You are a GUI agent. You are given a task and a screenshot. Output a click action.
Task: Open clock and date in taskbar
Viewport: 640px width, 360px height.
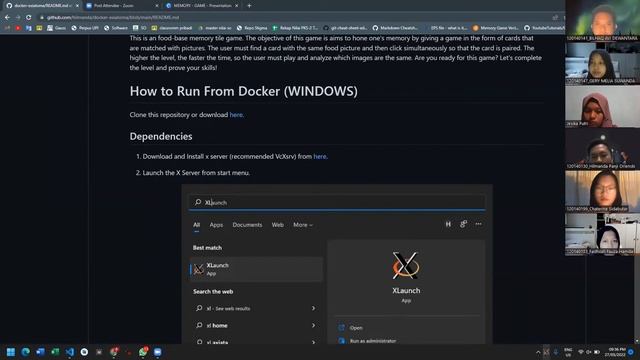coord(617,352)
